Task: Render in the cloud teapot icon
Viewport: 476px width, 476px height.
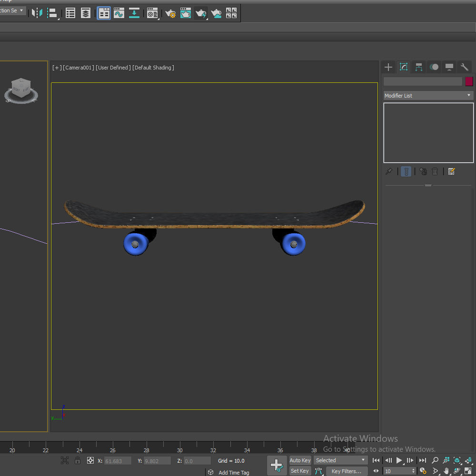Action: point(216,13)
